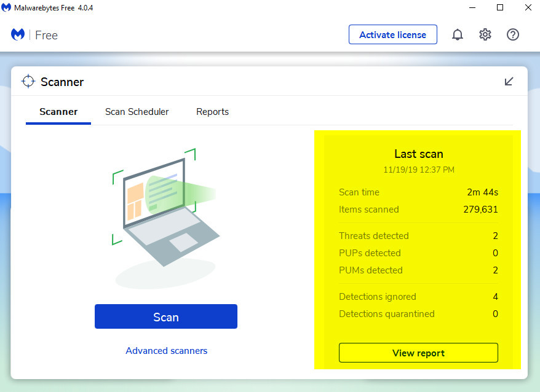
Task: Open Settings via the gear icon
Action: tap(485, 34)
